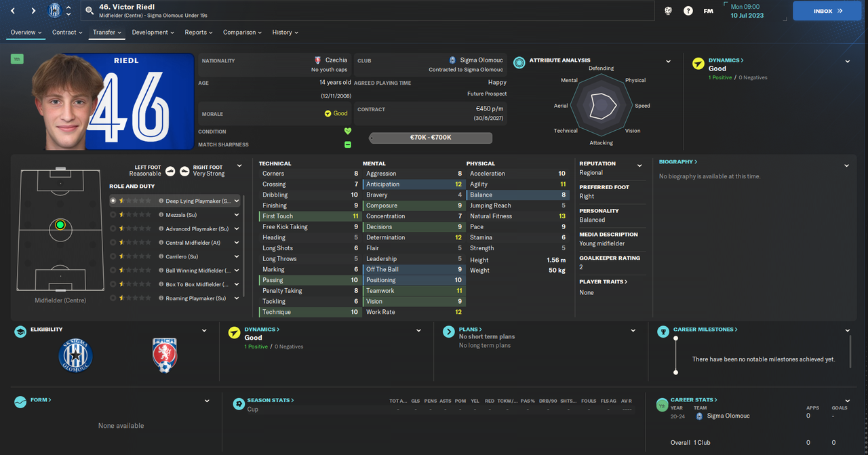Viewport: 868px width, 455px height.
Task: Select the Mezzala (Su) role radio
Action: point(113,215)
